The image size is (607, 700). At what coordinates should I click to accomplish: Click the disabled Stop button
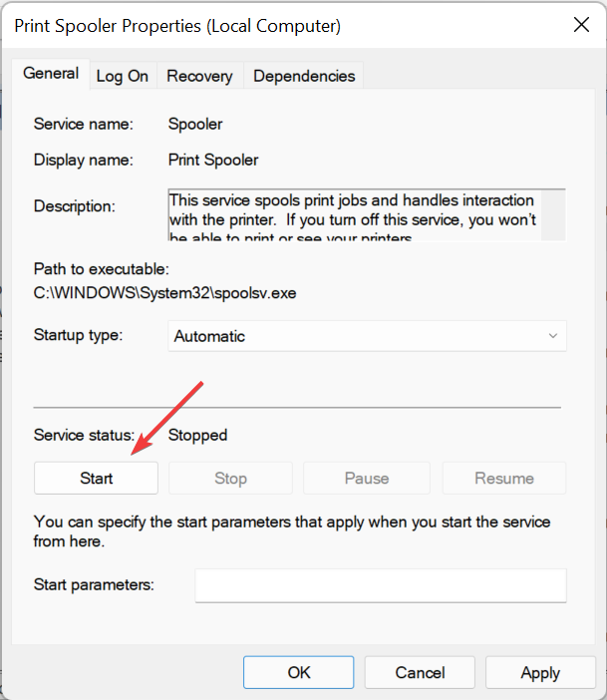pos(230,478)
